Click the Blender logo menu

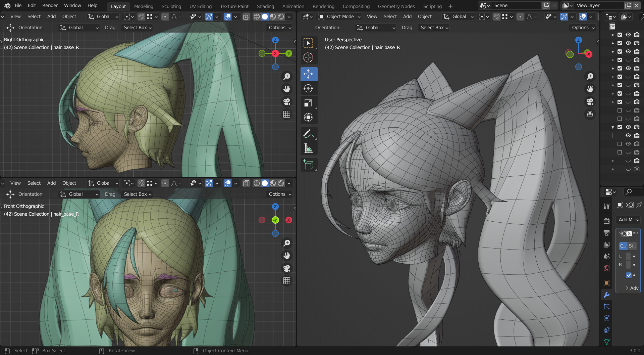7,6
